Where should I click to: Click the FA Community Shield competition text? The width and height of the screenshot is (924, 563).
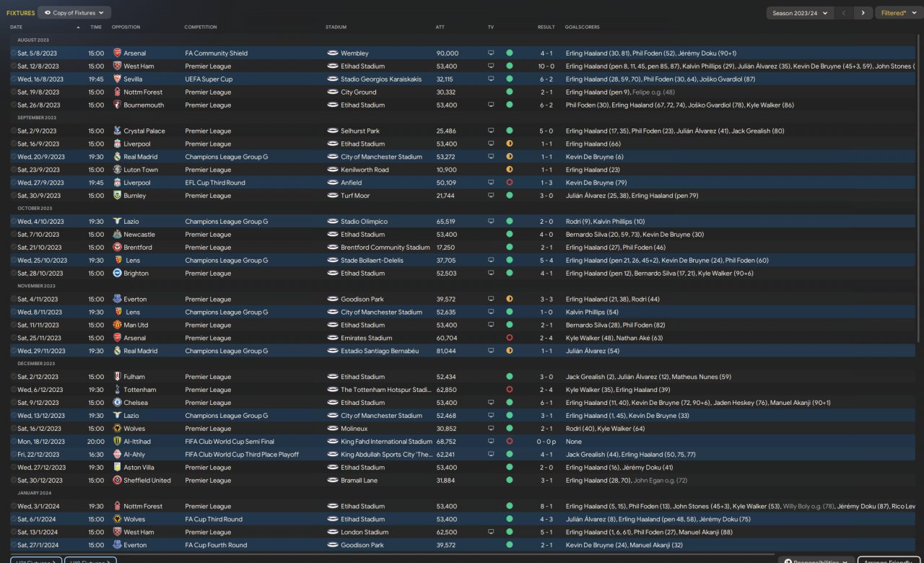click(x=217, y=53)
